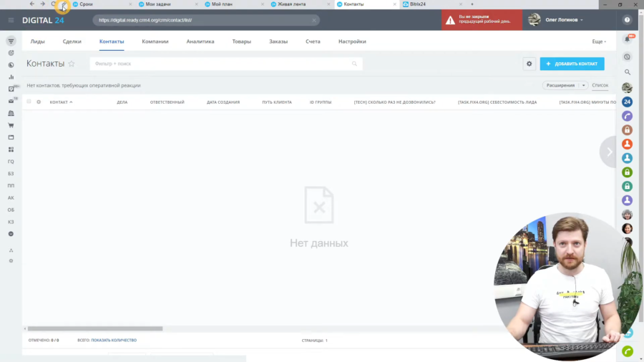Click the Добавить контакт button
644x362 pixels.
point(572,64)
